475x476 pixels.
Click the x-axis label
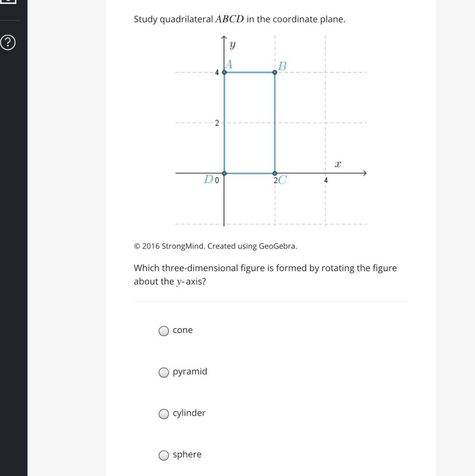(338, 164)
